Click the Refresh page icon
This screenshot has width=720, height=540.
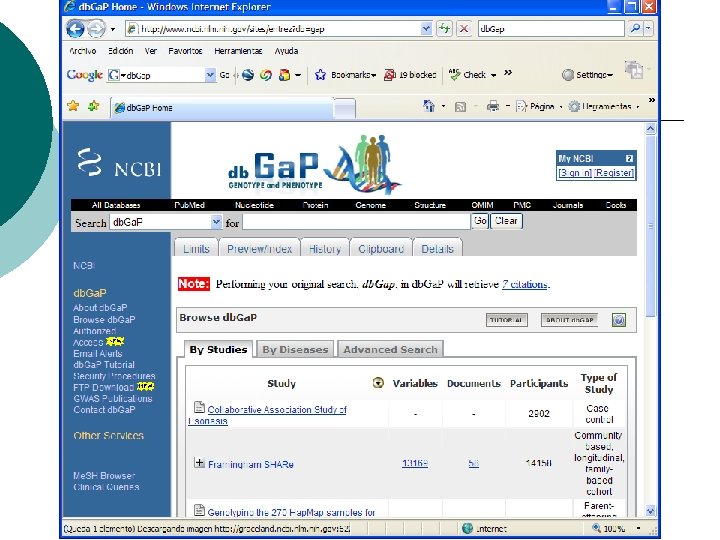coord(444,28)
